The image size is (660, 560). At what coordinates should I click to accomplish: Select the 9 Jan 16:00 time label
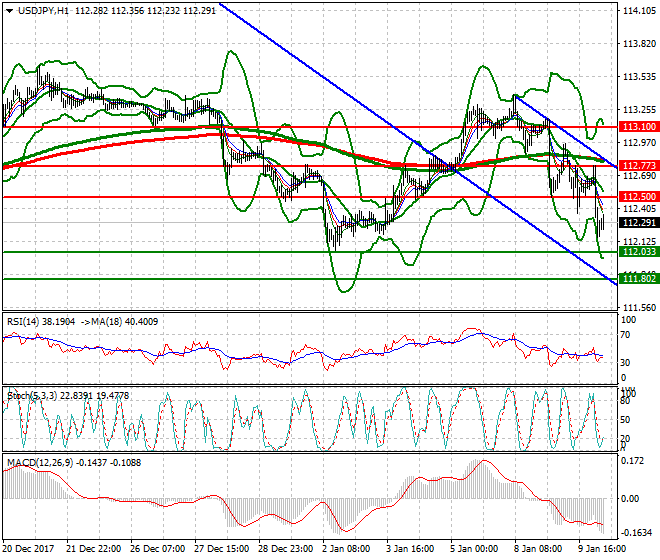point(602,549)
